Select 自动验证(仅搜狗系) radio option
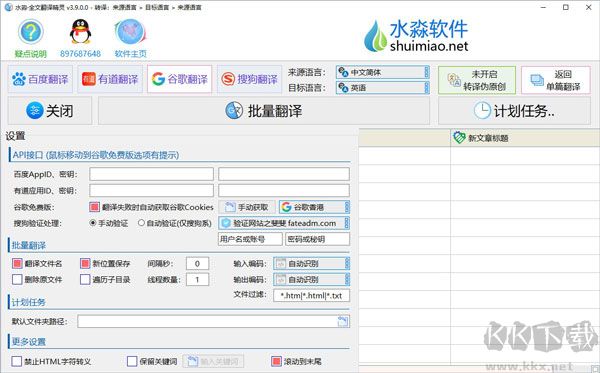 (141, 223)
